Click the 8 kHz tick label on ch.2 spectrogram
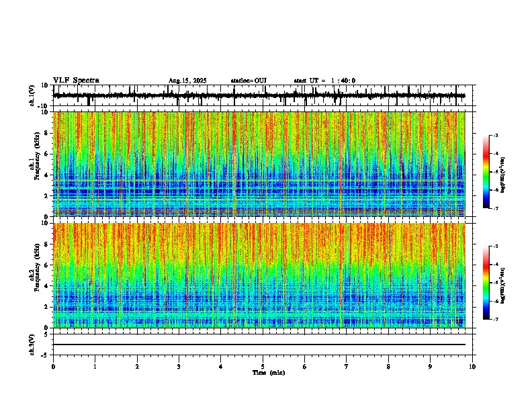 [x=47, y=244]
